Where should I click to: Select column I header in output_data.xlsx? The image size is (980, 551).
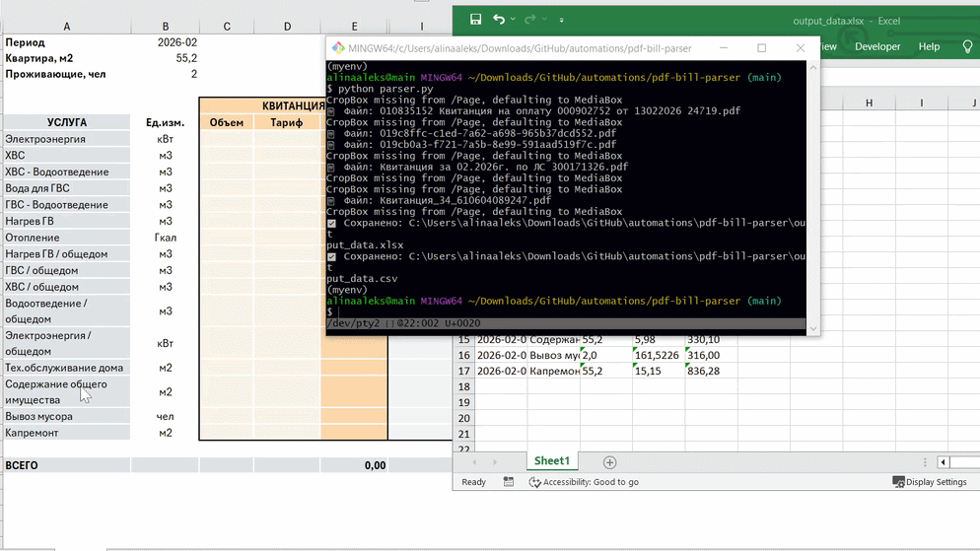click(921, 103)
